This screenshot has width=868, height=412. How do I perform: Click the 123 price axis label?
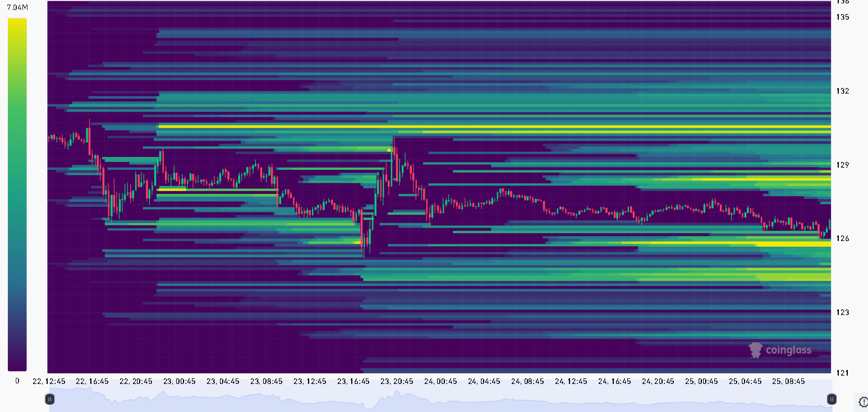842,312
